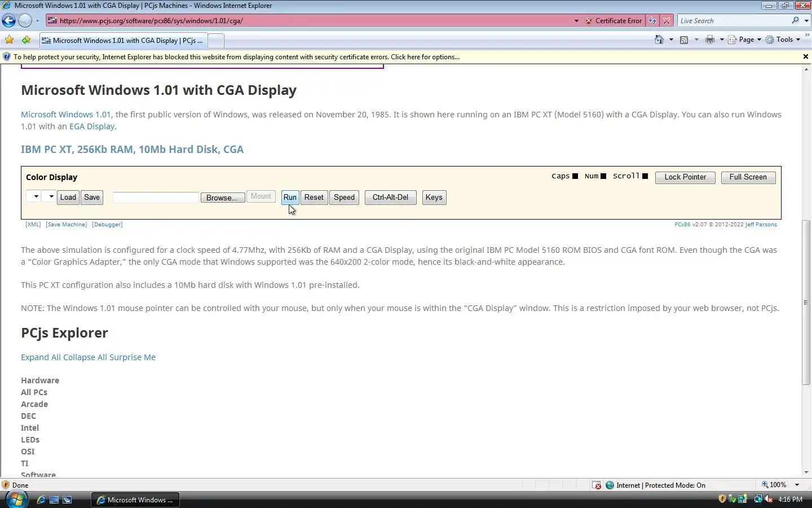Open the [XML] link

click(x=33, y=225)
